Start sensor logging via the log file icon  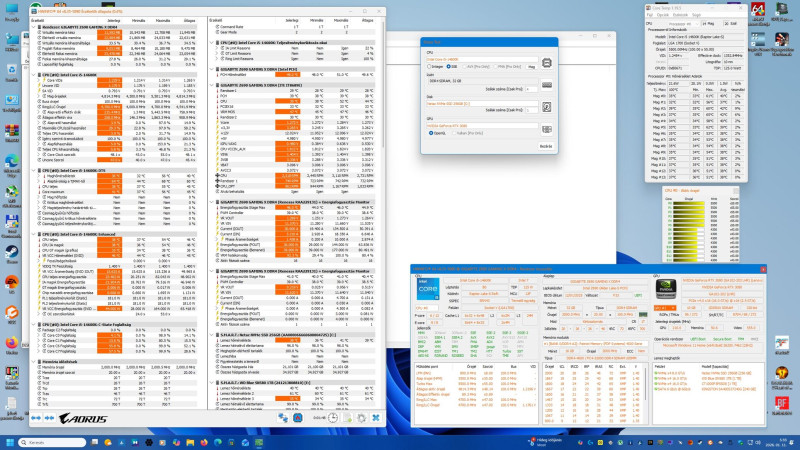(x=347, y=418)
